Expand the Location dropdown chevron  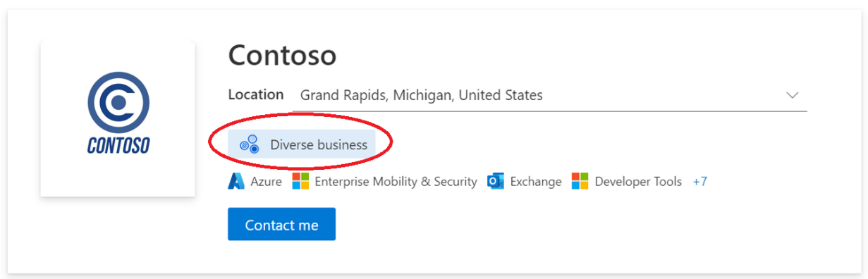pos(793,95)
